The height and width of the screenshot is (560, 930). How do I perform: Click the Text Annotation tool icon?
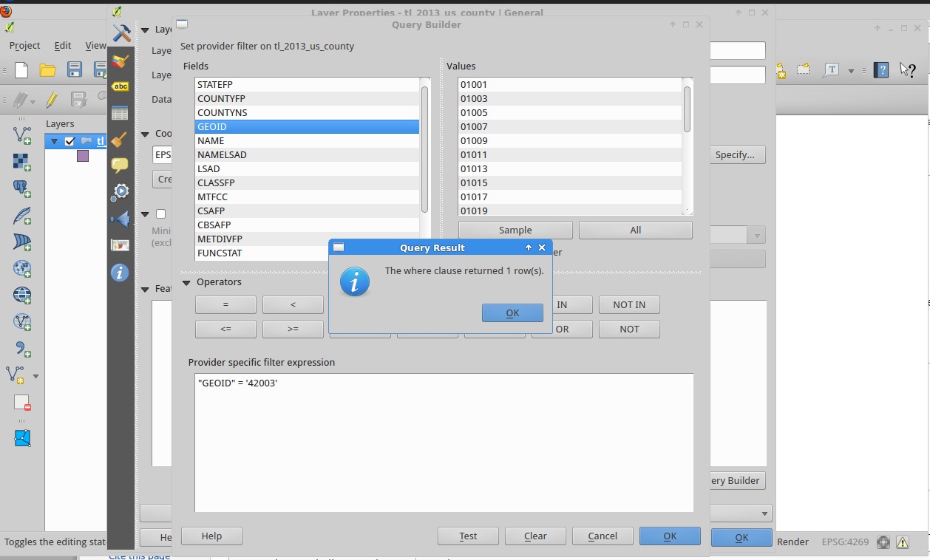pyautogui.click(x=832, y=70)
